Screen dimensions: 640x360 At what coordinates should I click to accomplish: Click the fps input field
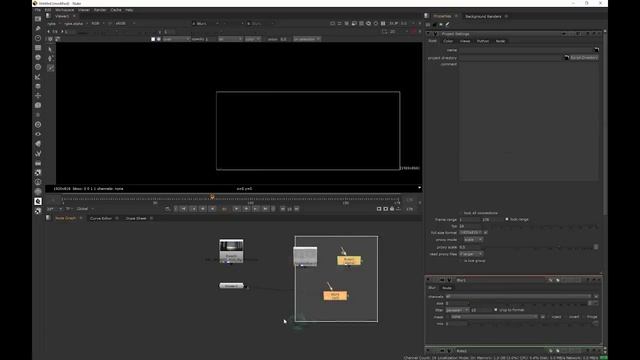(469, 226)
